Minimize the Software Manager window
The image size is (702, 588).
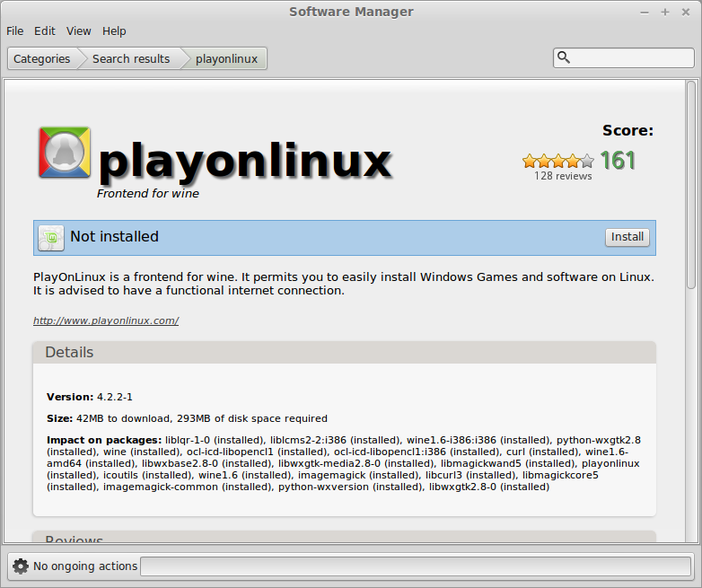click(x=645, y=12)
